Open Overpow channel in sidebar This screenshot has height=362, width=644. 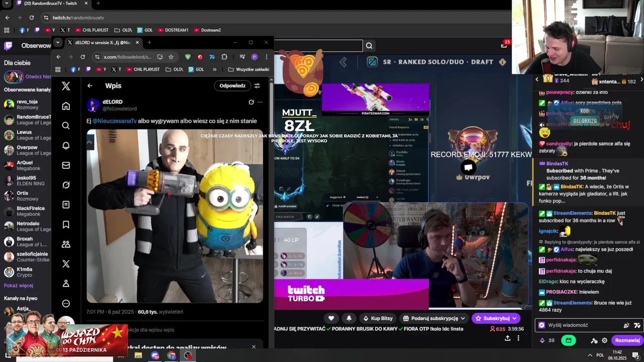pos(26,150)
